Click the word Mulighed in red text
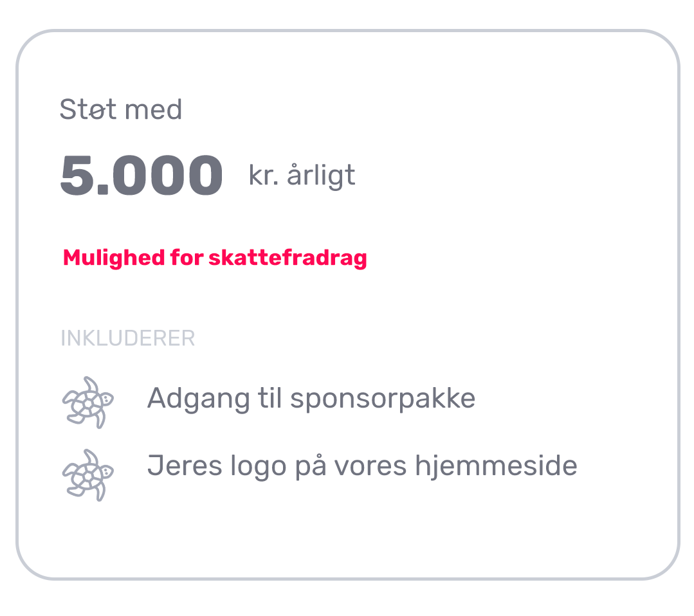Viewport: 694px width, 616px height. click(114, 258)
